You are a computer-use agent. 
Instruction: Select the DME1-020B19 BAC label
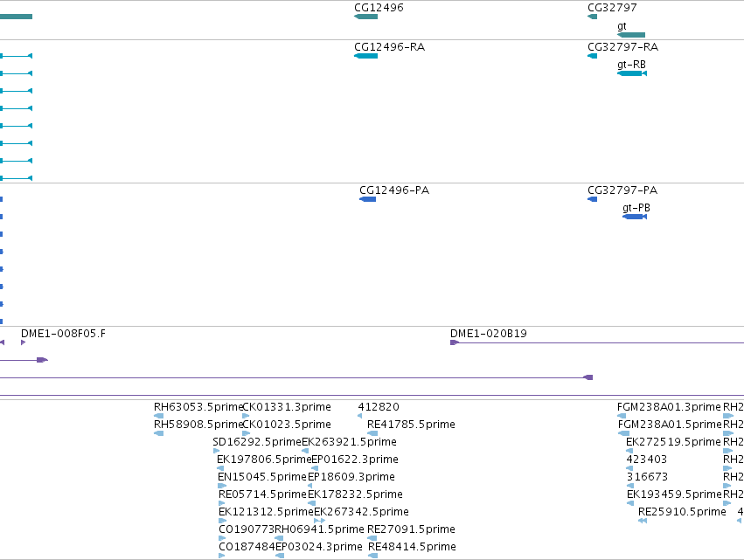click(x=489, y=334)
